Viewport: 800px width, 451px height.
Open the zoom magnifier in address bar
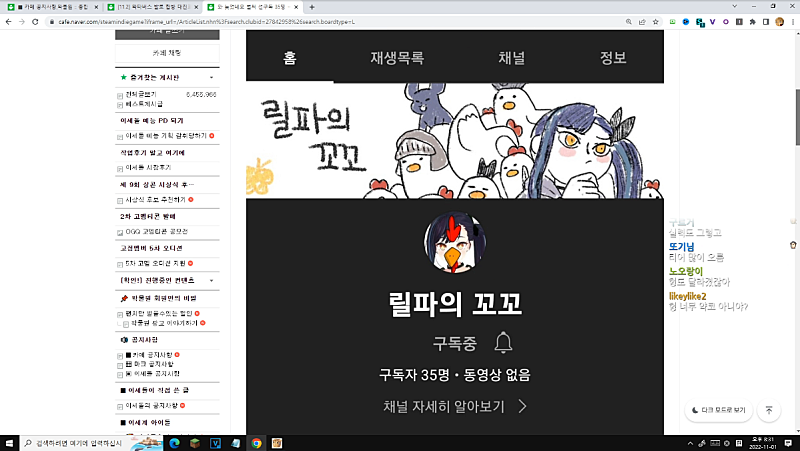coord(629,22)
